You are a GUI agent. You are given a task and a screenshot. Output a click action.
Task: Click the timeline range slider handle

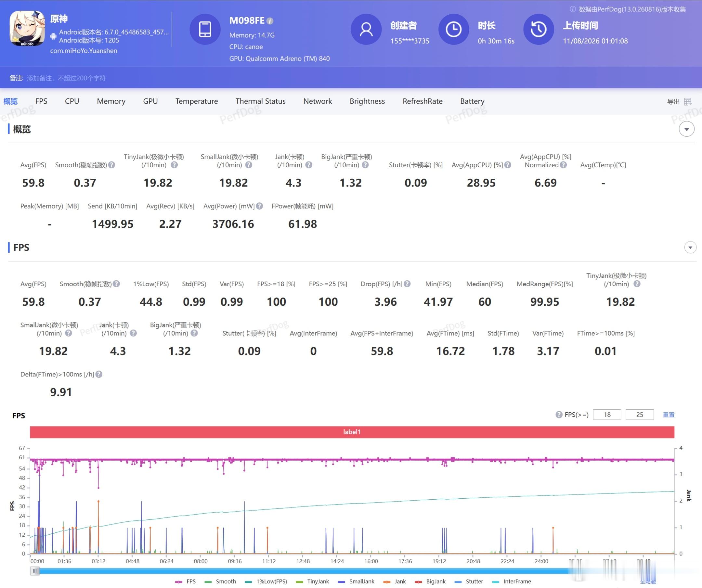35,571
